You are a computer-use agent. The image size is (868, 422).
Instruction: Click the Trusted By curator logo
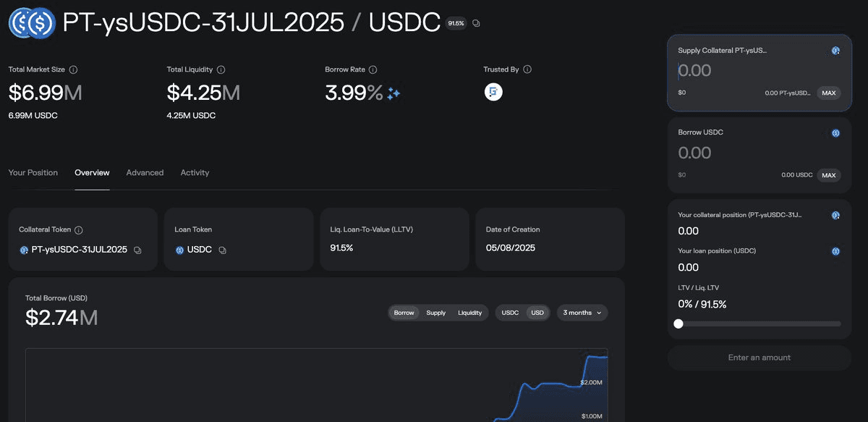point(493,92)
